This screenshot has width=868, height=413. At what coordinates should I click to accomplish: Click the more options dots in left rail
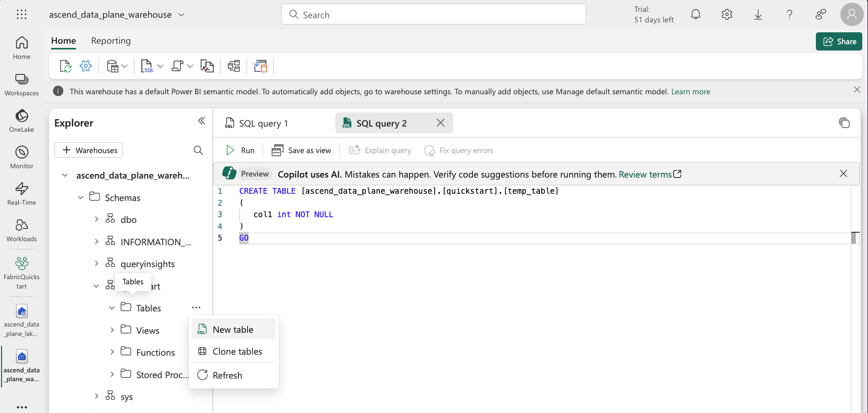(21, 407)
